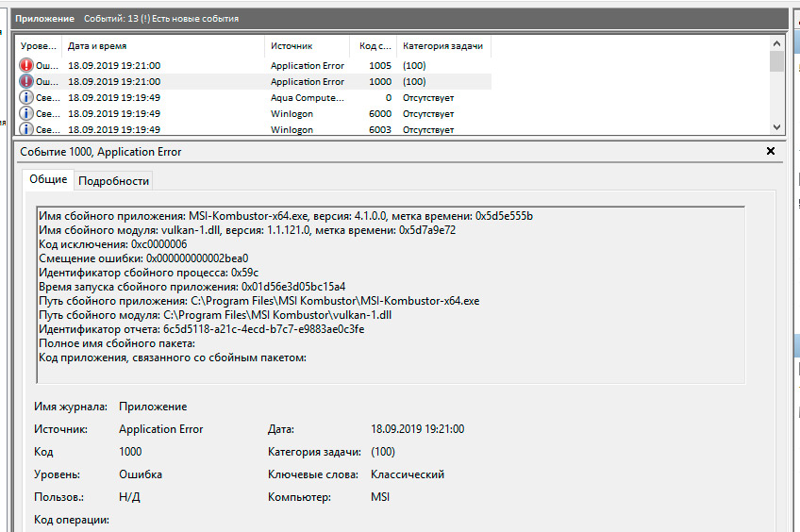Viewport: 800px width, 532px height.
Task: Click event list scrollbar down arrow
Action: coord(776,127)
